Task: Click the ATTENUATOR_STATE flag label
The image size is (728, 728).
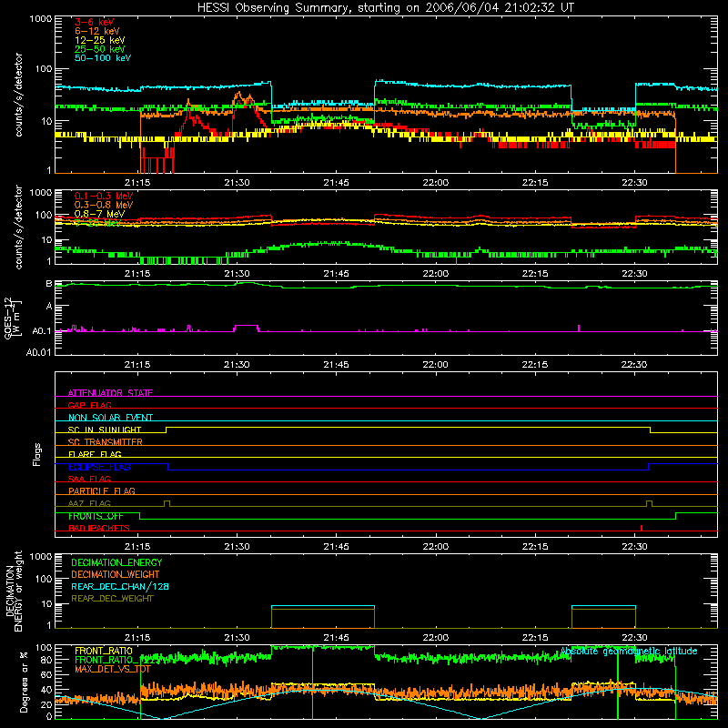Action: point(110,393)
